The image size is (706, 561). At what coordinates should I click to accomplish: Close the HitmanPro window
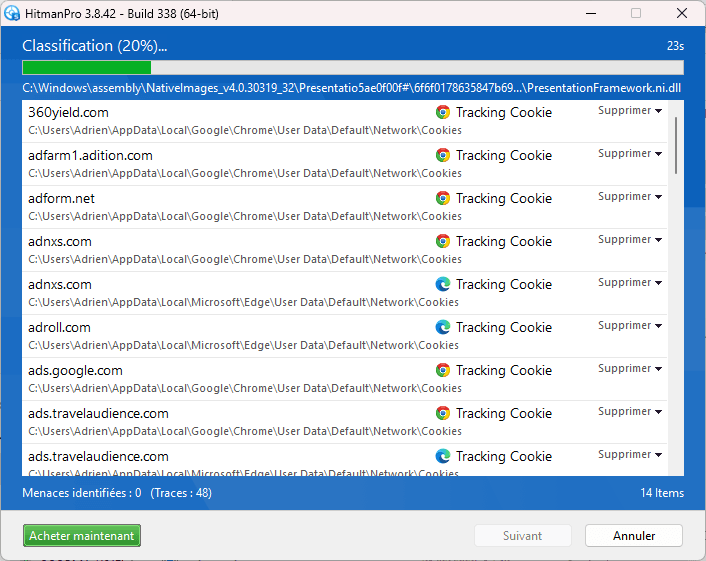[x=682, y=14]
